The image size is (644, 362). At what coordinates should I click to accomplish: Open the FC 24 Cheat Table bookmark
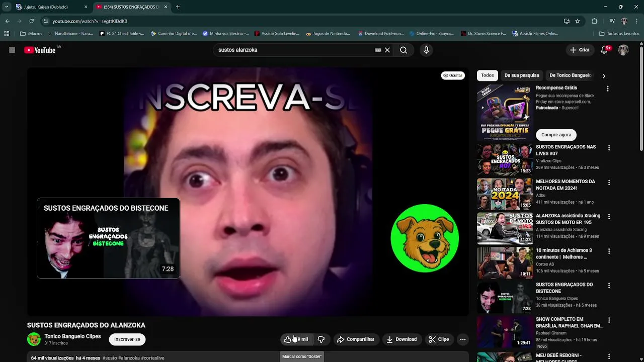tap(122, 34)
